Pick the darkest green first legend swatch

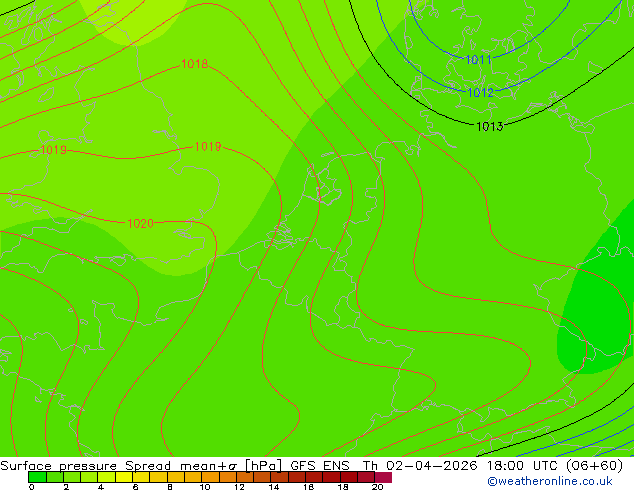point(37,477)
